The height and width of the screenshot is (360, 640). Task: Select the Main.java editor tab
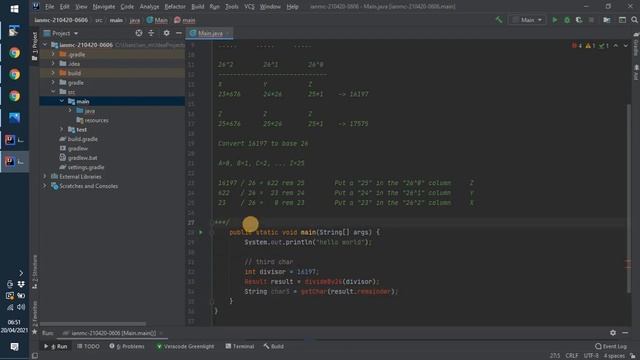click(x=210, y=33)
